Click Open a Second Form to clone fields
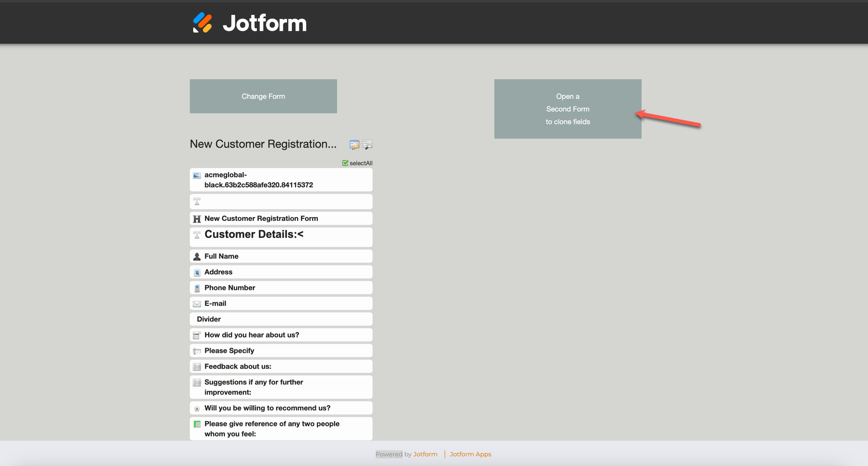Viewport: 868px width, 466px height. pyautogui.click(x=568, y=109)
